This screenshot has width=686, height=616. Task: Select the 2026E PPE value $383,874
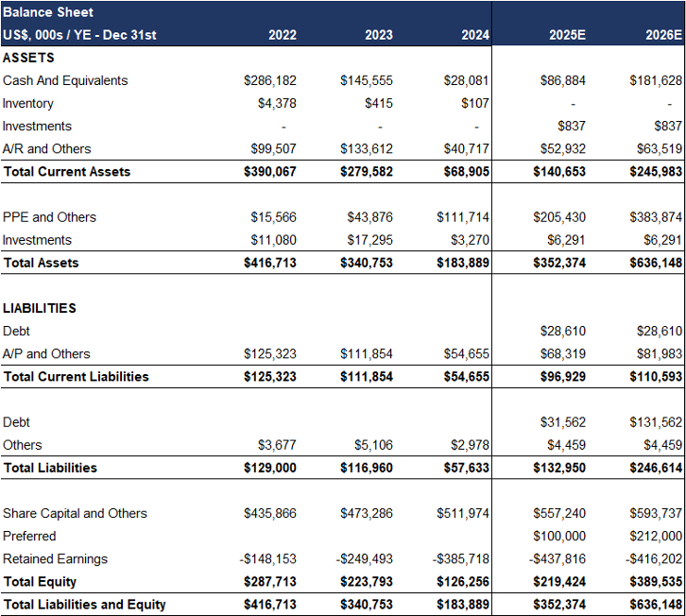tap(655, 217)
